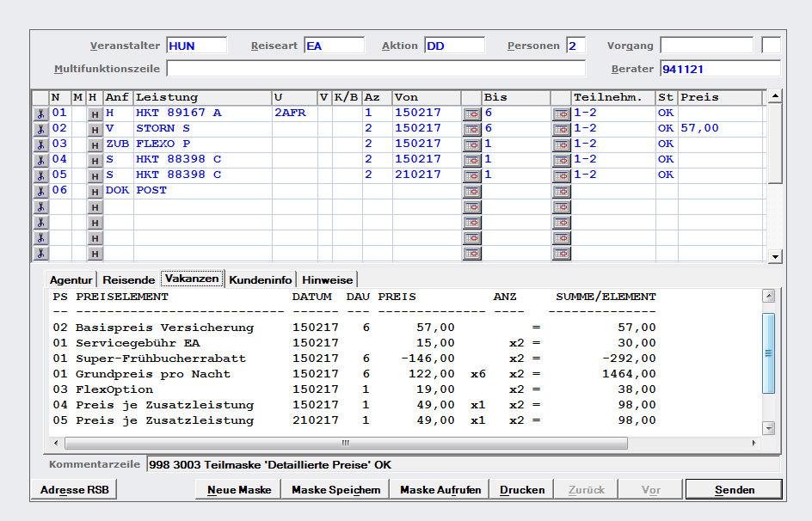
Task: Click the scissors icon for row 02
Action: click(40, 129)
